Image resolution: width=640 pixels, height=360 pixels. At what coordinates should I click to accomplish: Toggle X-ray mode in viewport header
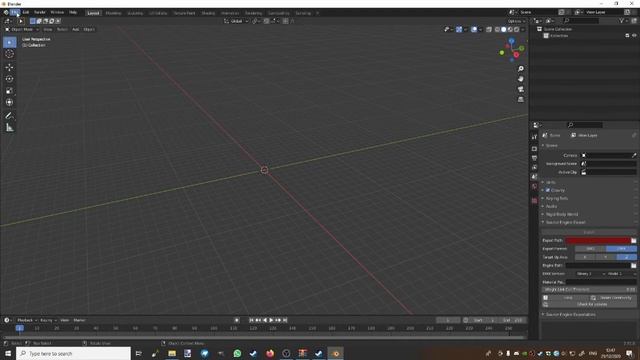(x=489, y=29)
